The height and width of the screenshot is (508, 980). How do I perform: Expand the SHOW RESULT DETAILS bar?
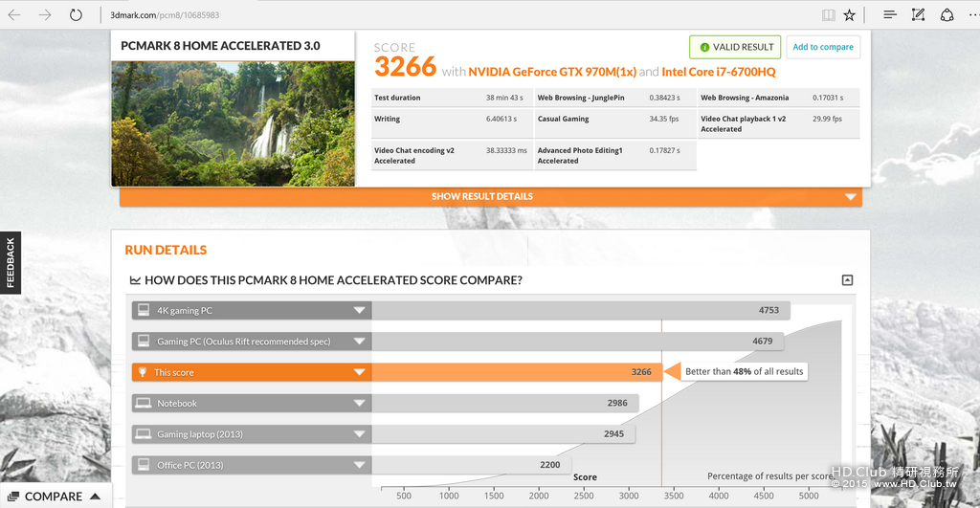(x=491, y=196)
